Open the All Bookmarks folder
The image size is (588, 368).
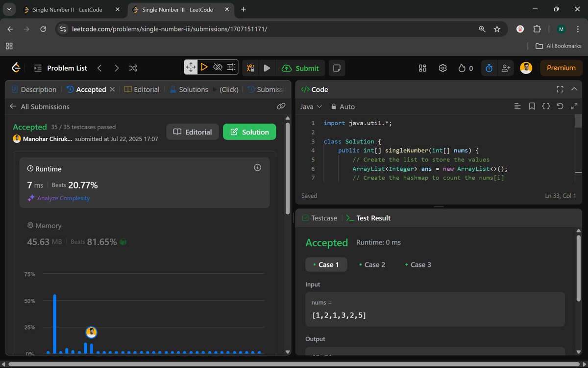click(558, 46)
